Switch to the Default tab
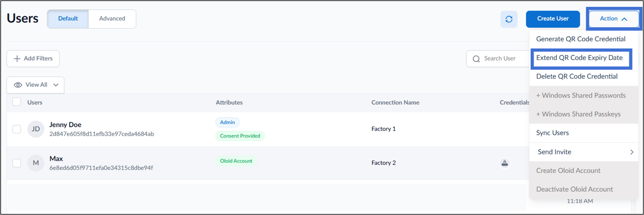 68,19
